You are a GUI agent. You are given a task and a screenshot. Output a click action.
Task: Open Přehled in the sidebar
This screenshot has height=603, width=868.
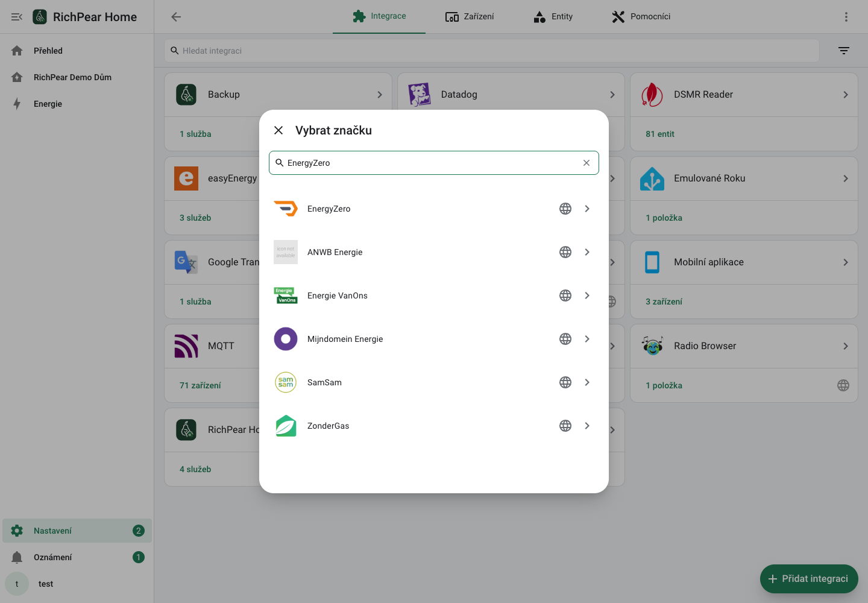pos(77,51)
